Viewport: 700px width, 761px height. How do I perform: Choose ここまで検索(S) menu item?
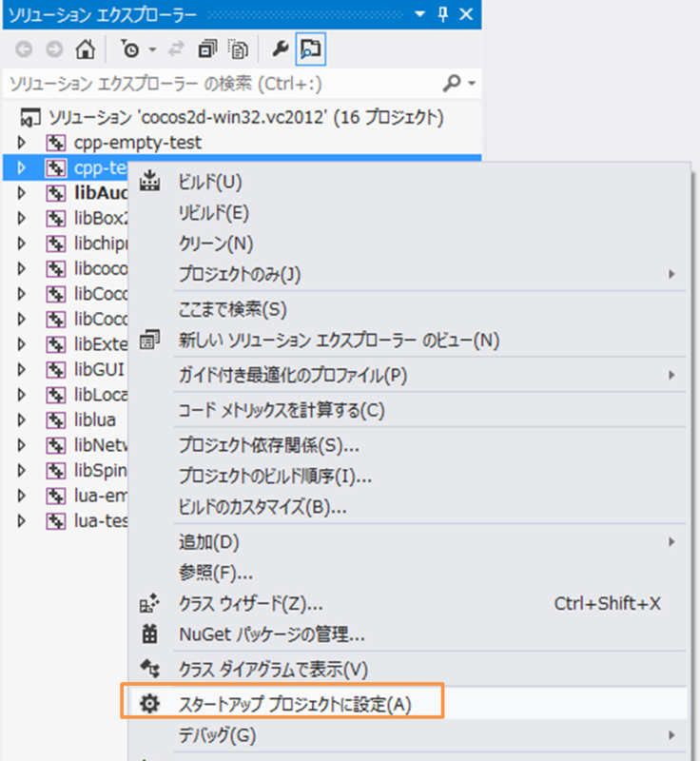tap(408, 309)
